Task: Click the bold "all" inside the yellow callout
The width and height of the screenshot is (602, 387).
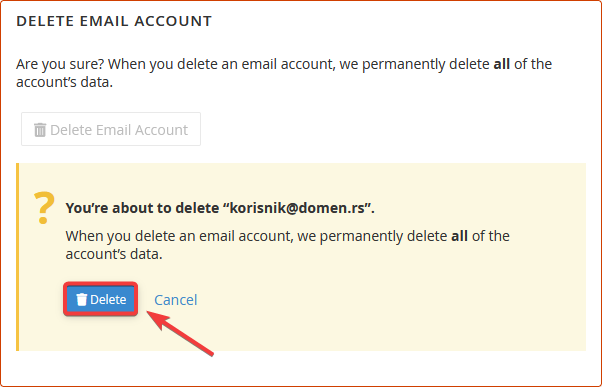Action: point(459,236)
